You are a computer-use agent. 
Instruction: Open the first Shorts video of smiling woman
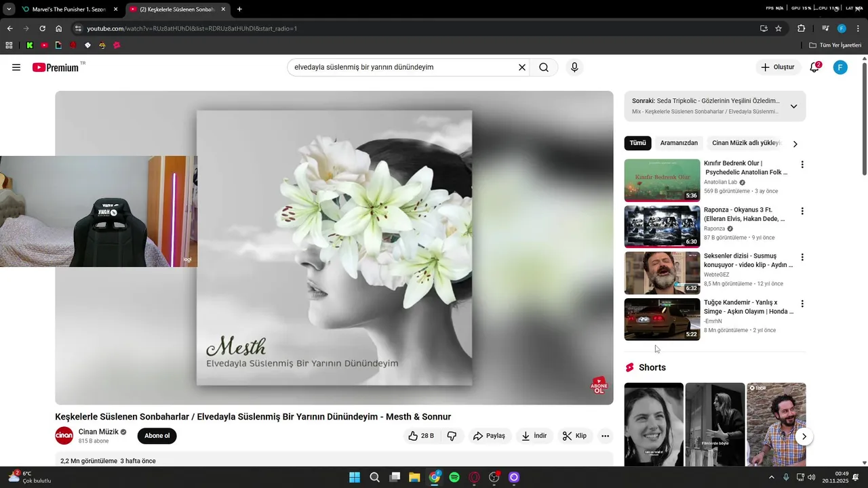pyautogui.click(x=654, y=424)
